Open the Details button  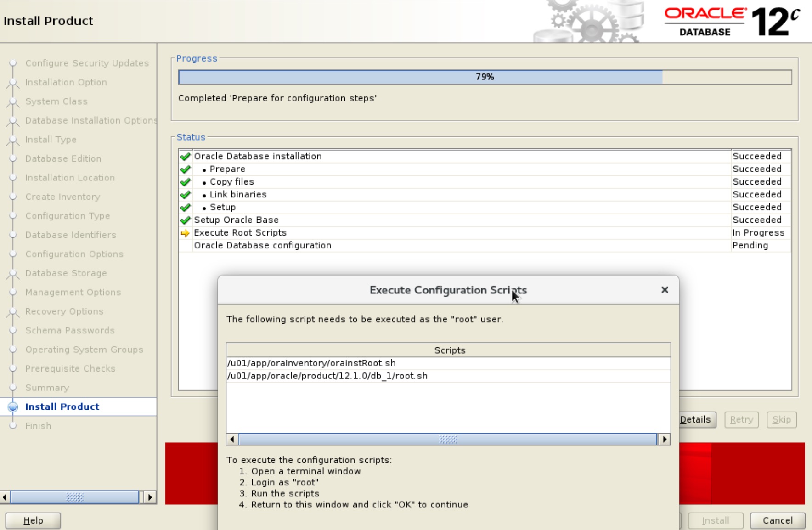pyautogui.click(x=697, y=419)
